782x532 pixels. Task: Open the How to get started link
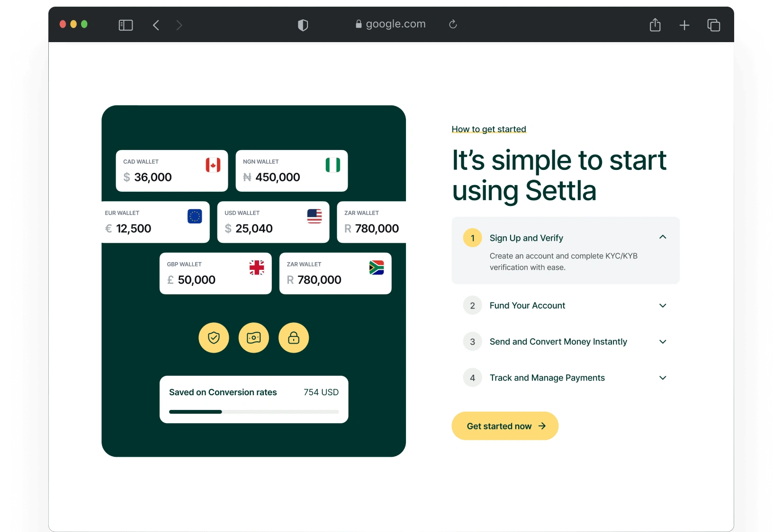pyautogui.click(x=489, y=129)
